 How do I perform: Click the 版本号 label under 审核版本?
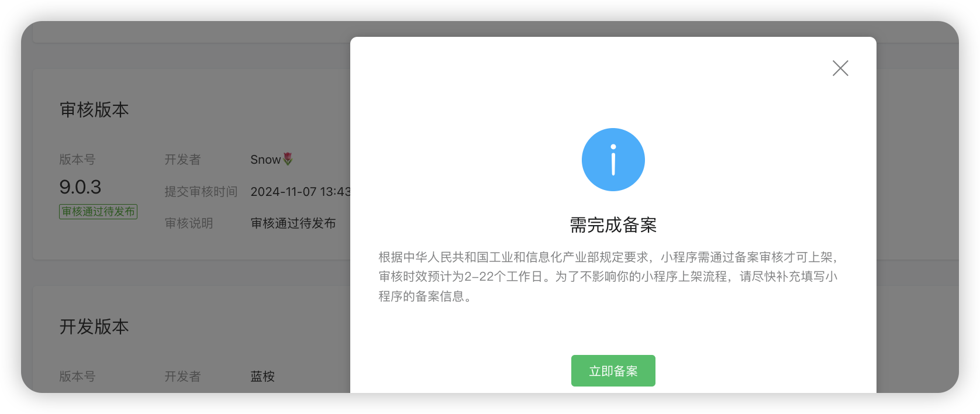(77, 160)
